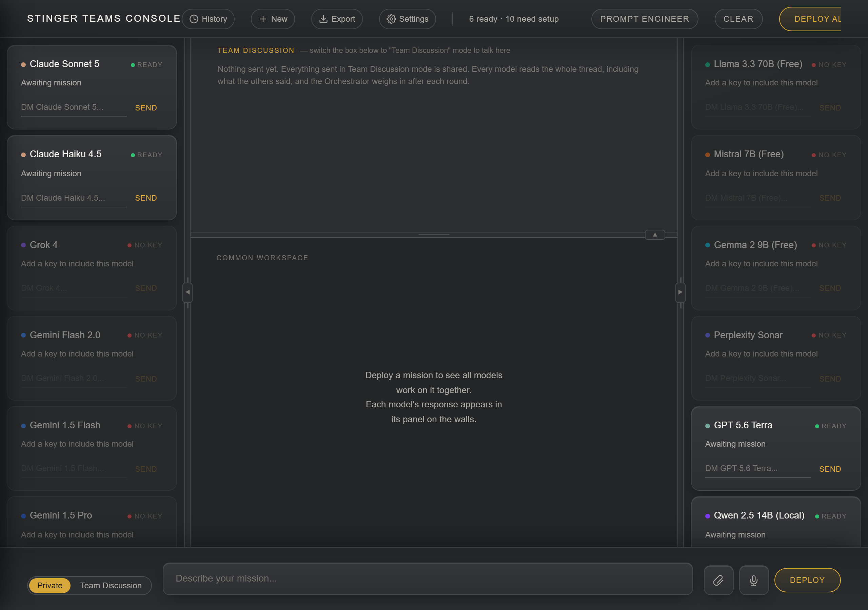Open Prompt Engineer
Viewport: 868px width, 610px height.
click(645, 19)
